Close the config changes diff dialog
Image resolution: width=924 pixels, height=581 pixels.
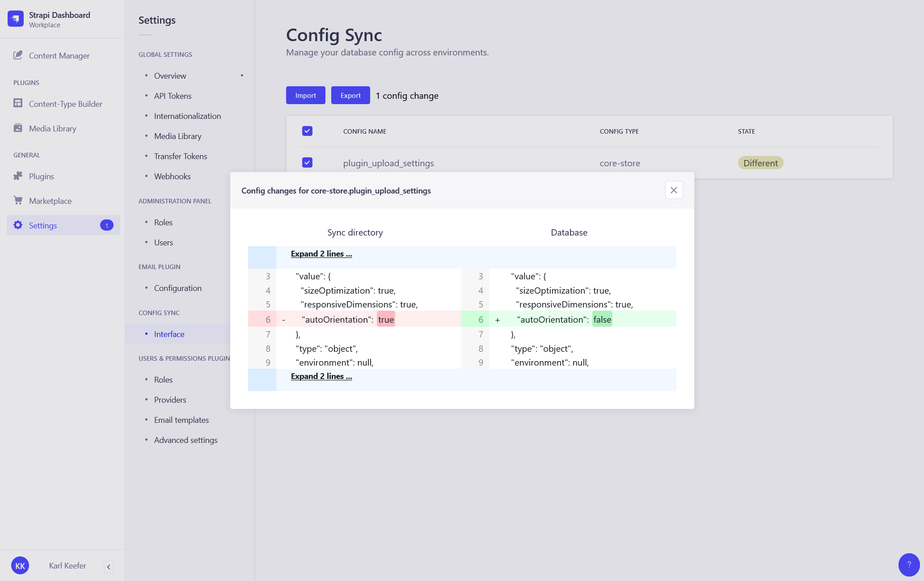(674, 190)
